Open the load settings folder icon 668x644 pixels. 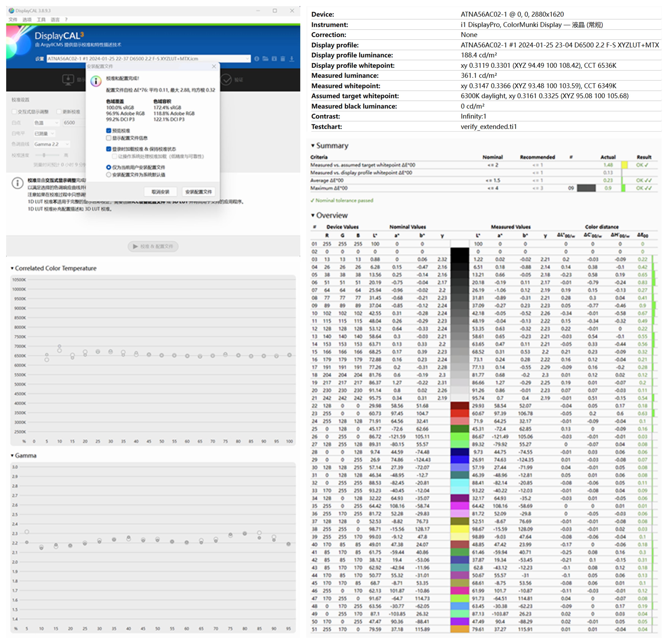tap(266, 59)
